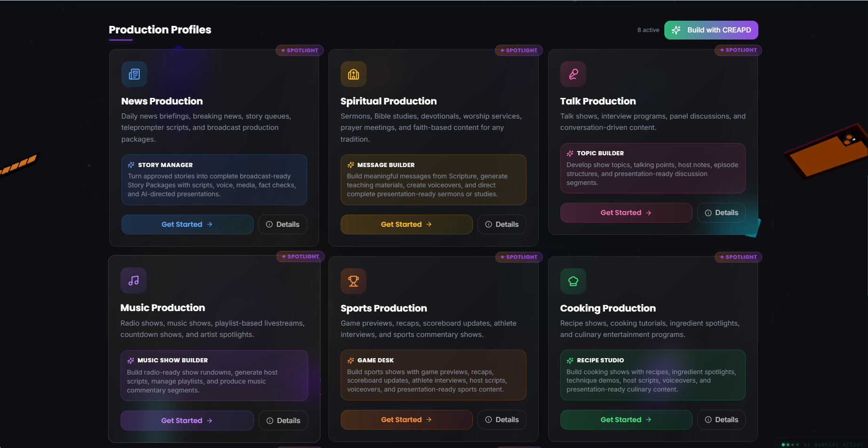Click the Spotlight badge on News Production
This screenshot has width=868, height=448.
click(x=300, y=50)
